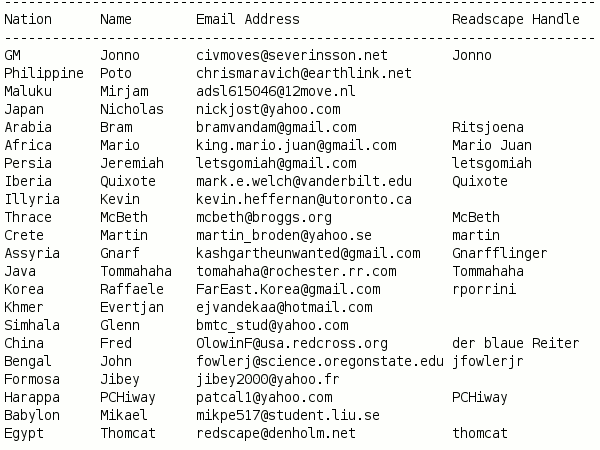Click the mark.e.welch@vanderbilt.edu email
600x450 pixels.
coord(303,181)
